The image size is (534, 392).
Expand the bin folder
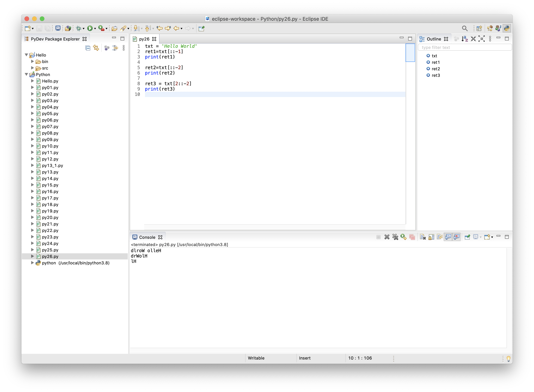(x=33, y=61)
